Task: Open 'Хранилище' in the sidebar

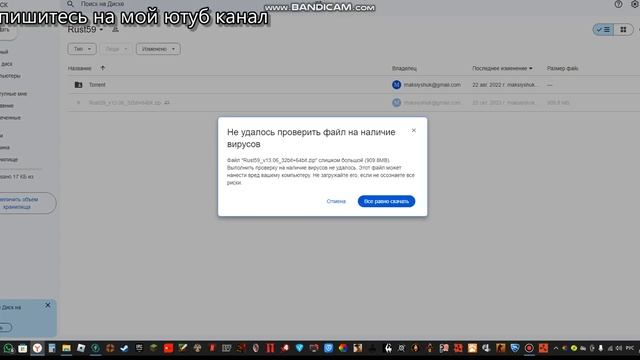Action: 9,160
